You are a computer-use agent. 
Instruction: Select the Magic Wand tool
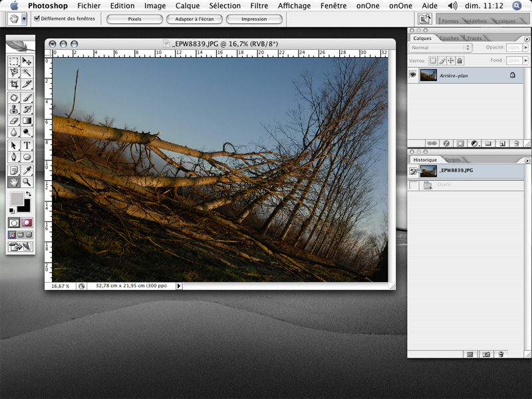coord(27,72)
